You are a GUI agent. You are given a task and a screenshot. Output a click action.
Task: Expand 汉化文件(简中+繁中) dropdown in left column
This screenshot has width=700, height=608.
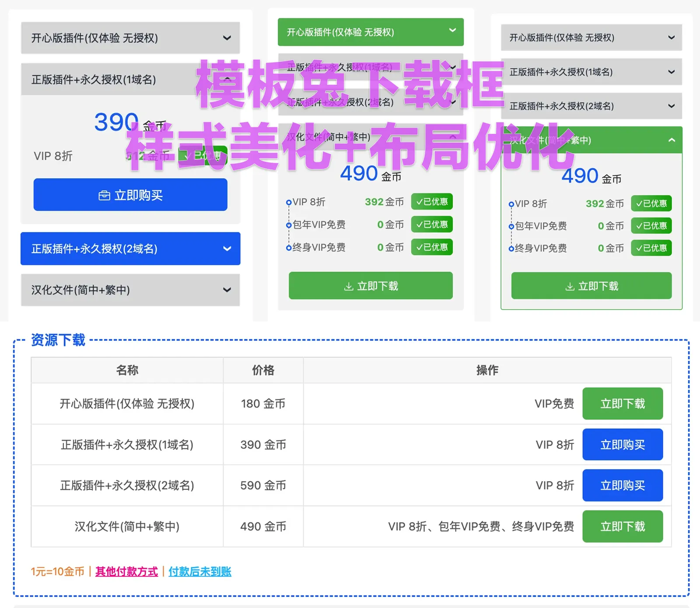pyautogui.click(x=130, y=290)
